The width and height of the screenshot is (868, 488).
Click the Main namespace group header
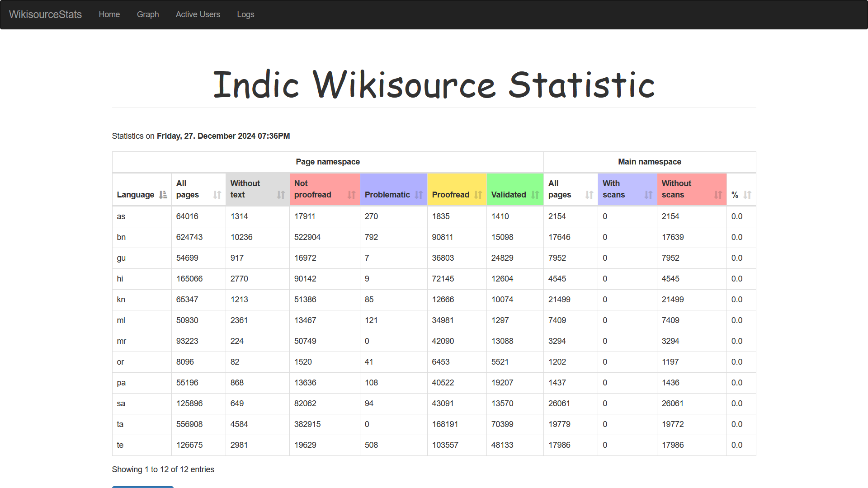pos(650,162)
